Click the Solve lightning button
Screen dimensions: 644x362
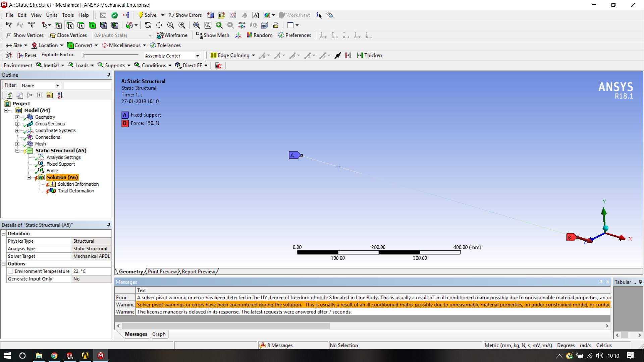(x=147, y=15)
